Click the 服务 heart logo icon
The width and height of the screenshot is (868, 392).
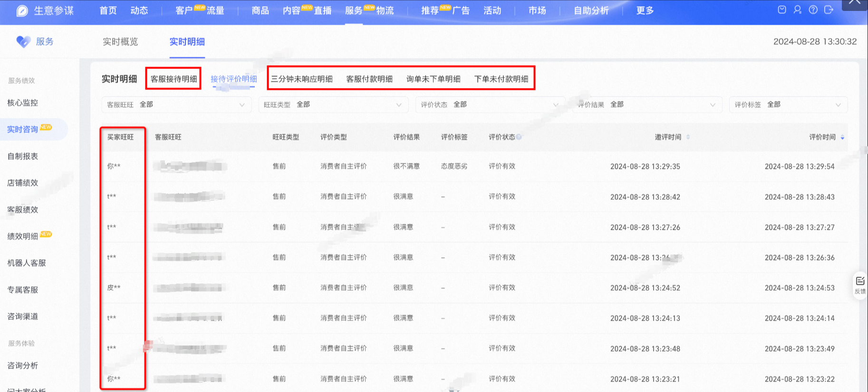(23, 42)
